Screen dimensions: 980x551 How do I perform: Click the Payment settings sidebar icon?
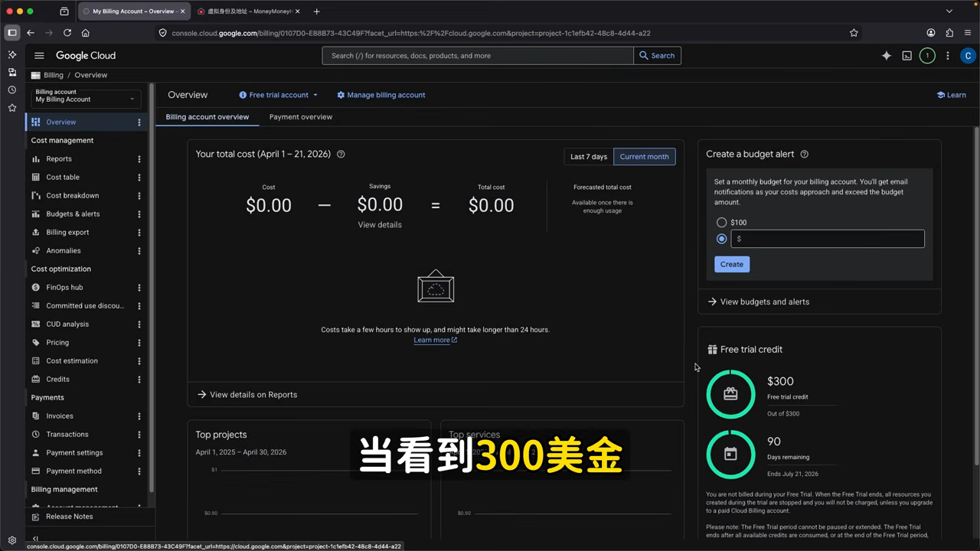(36, 453)
